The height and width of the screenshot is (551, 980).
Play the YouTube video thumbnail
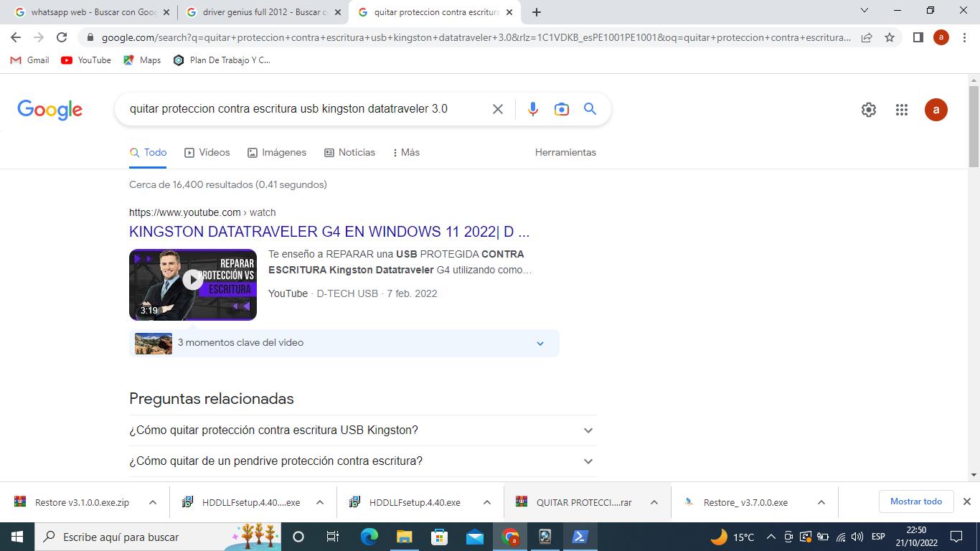192,280
